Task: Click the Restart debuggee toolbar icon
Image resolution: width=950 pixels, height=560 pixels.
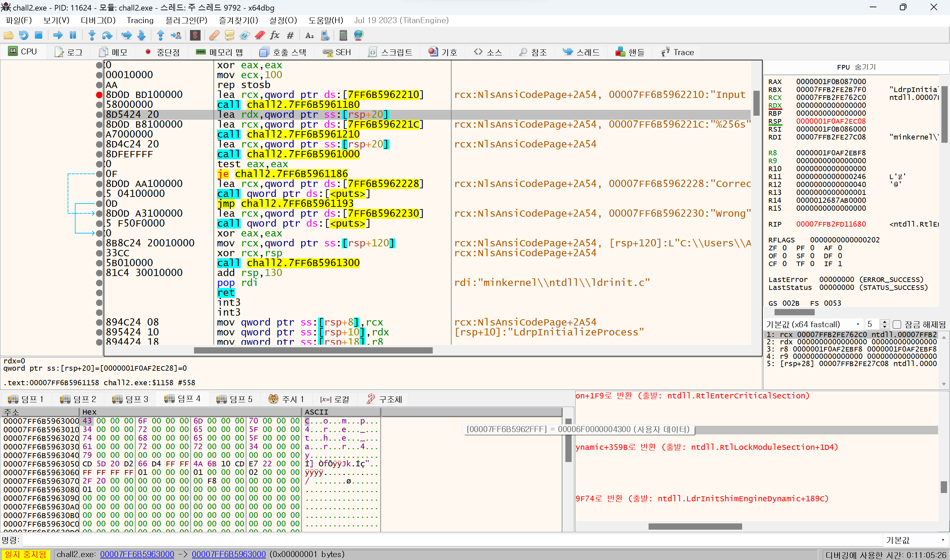Action: click(23, 36)
